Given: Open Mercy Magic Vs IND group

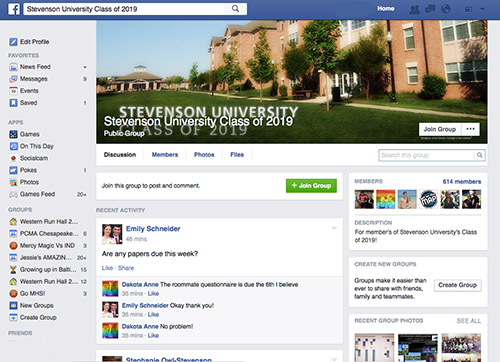Looking at the screenshot, I should [x=47, y=245].
